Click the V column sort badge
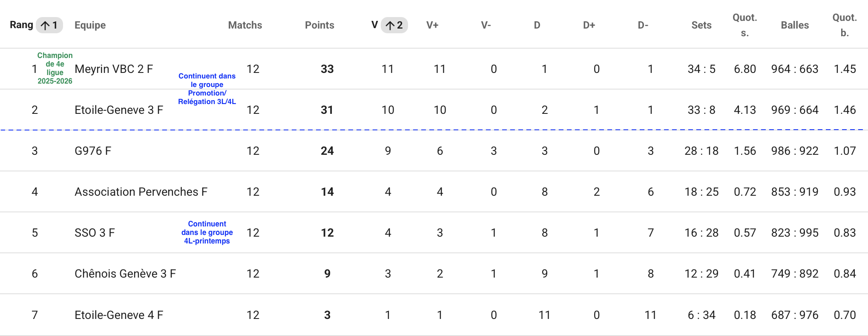This screenshot has height=336, width=868. point(394,25)
